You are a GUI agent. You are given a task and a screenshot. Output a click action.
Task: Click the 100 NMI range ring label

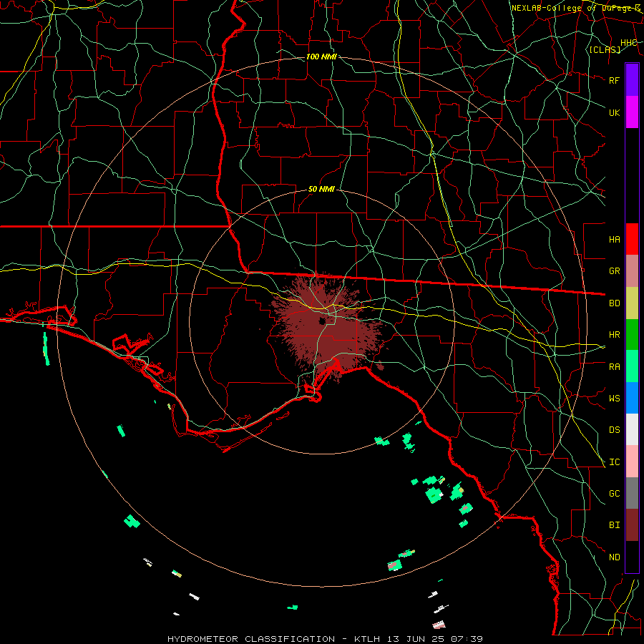click(321, 57)
